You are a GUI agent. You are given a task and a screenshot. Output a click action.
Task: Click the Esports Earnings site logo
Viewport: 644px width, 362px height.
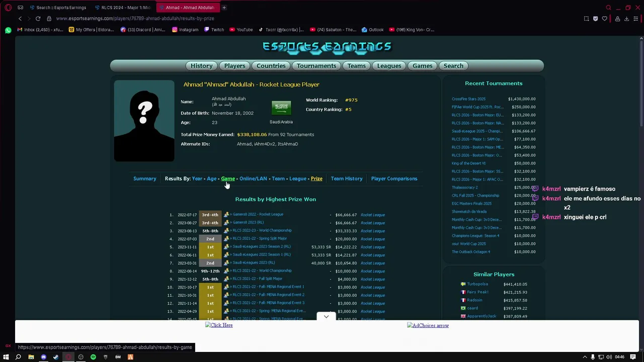pos(327,47)
